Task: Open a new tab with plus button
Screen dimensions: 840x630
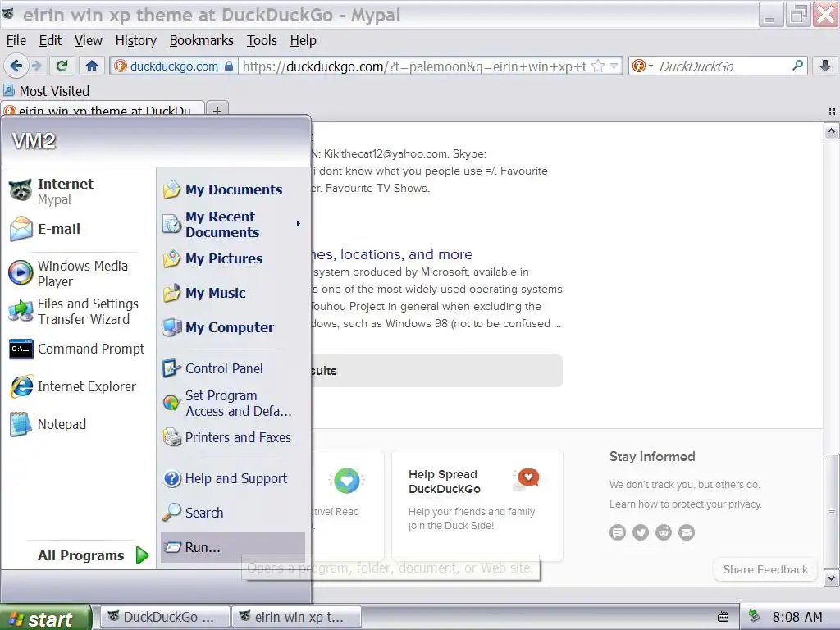Action: [217, 111]
